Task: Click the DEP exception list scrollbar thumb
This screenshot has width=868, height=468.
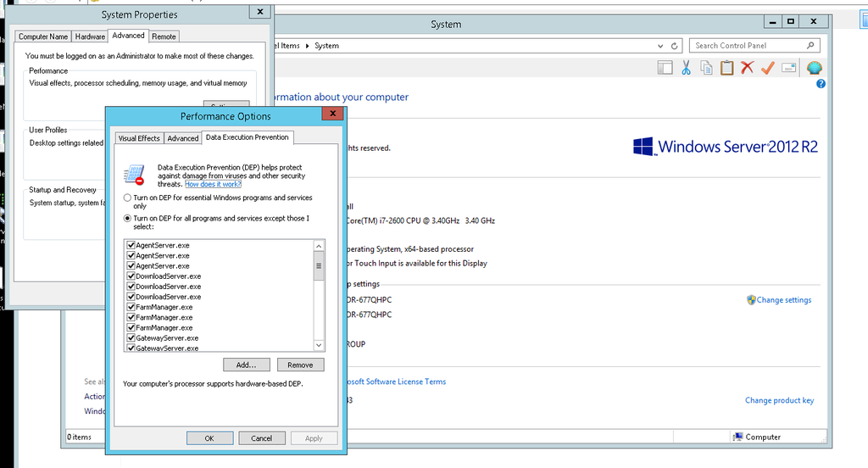Action: [x=319, y=266]
